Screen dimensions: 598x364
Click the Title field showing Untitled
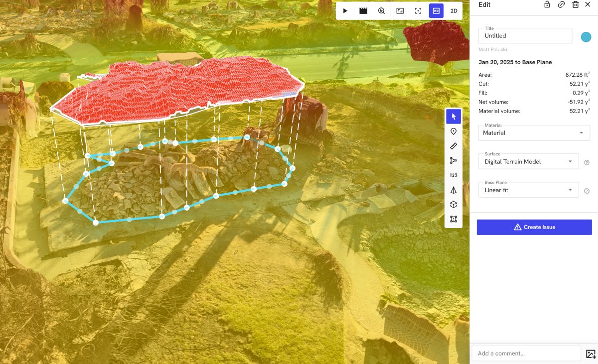pyautogui.click(x=525, y=36)
